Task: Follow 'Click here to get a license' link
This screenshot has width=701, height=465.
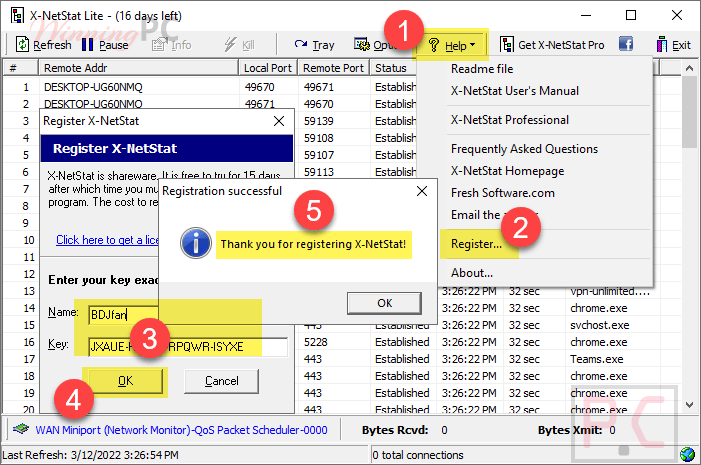Action: tap(107, 240)
